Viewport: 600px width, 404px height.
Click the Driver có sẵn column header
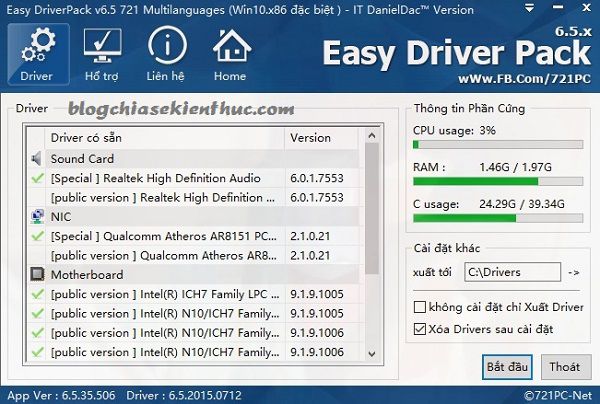[x=165, y=138]
